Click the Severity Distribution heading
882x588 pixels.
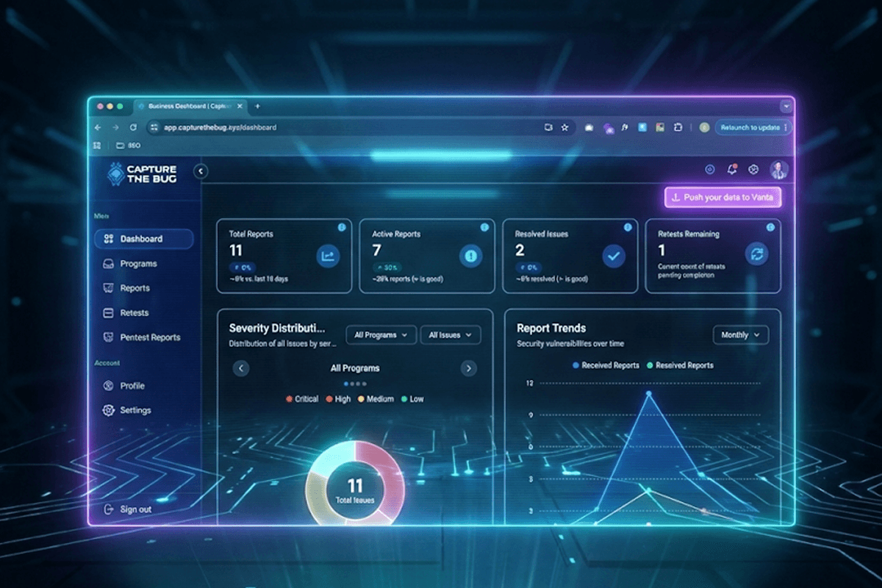tap(277, 329)
